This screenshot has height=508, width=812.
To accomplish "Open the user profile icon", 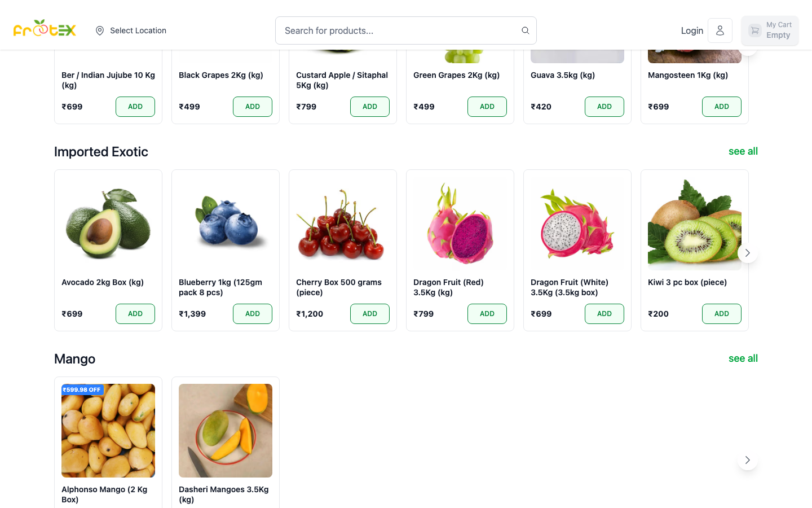I will 720,30.
